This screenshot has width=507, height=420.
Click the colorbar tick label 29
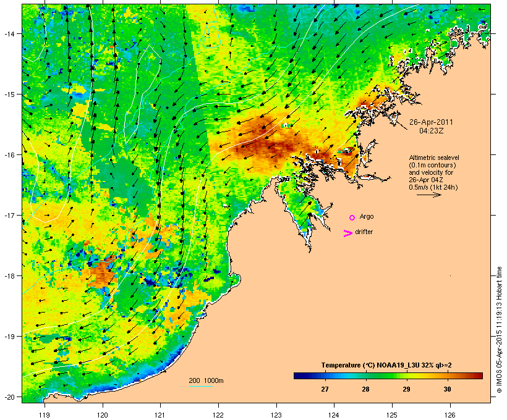click(x=406, y=389)
